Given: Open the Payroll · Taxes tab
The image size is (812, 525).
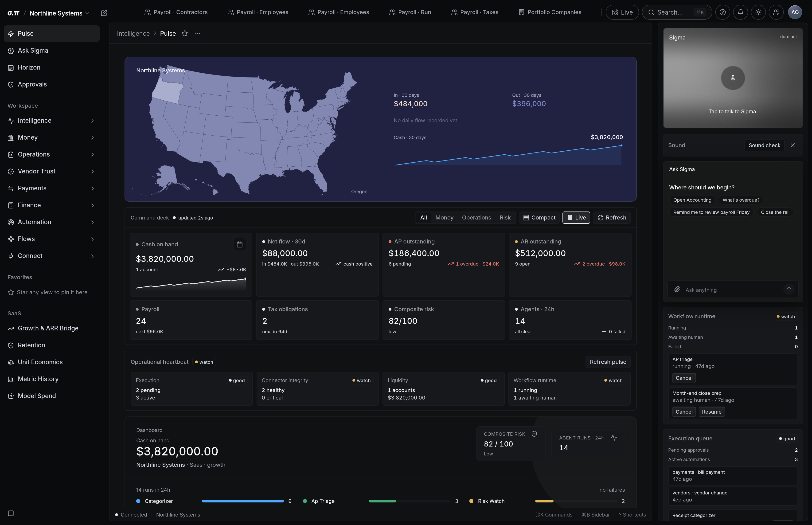Looking at the screenshot, I should pos(475,12).
